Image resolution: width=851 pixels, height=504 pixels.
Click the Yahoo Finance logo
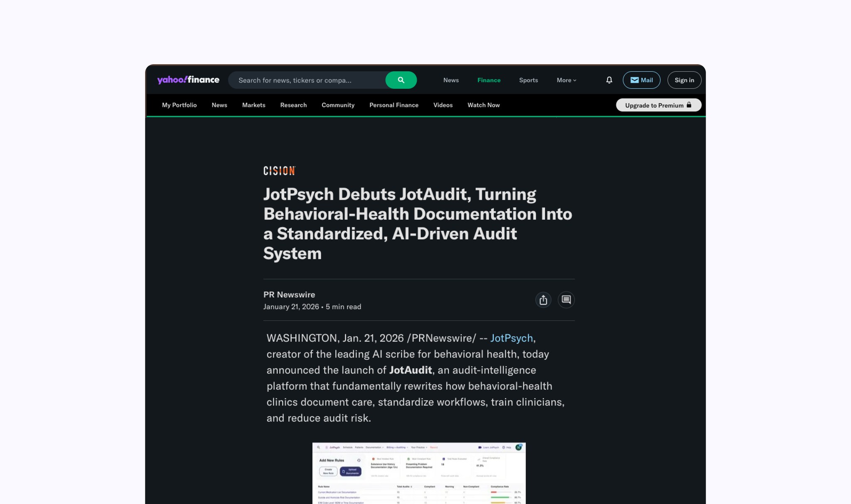click(x=187, y=80)
